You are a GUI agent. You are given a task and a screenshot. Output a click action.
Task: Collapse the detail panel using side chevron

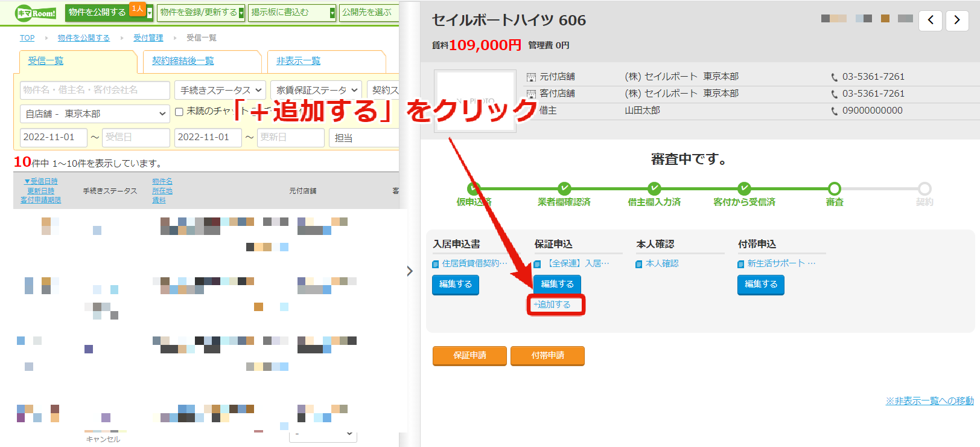tap(410, 271)
